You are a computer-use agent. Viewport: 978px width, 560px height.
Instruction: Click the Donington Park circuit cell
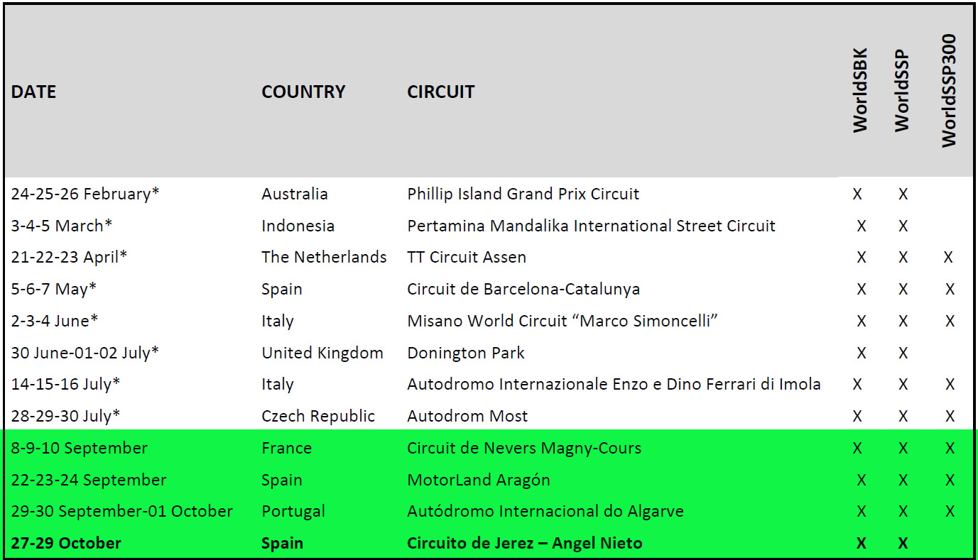466,353
